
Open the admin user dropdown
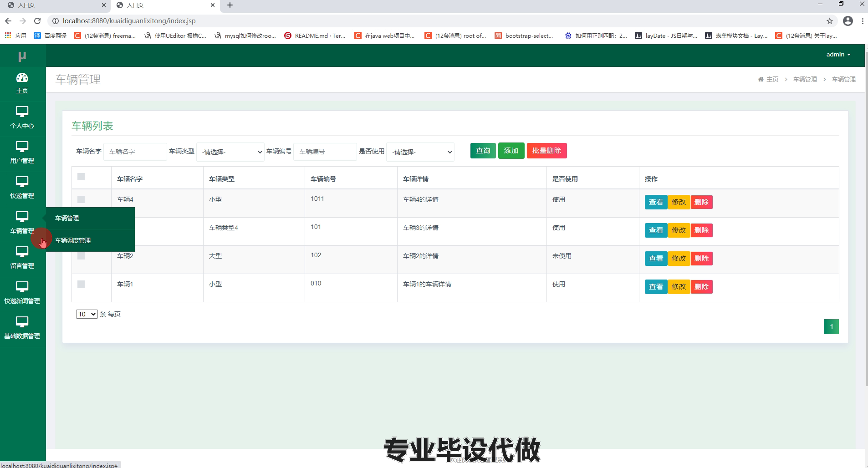pyautogui.click(x=838, y=55)
